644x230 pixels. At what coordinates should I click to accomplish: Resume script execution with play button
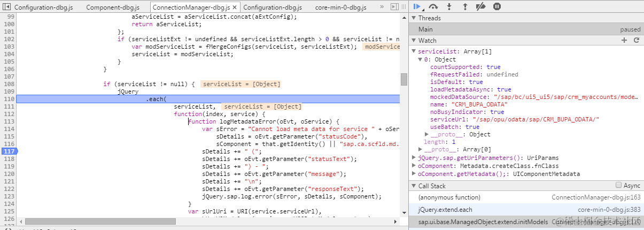click(417, 6)
